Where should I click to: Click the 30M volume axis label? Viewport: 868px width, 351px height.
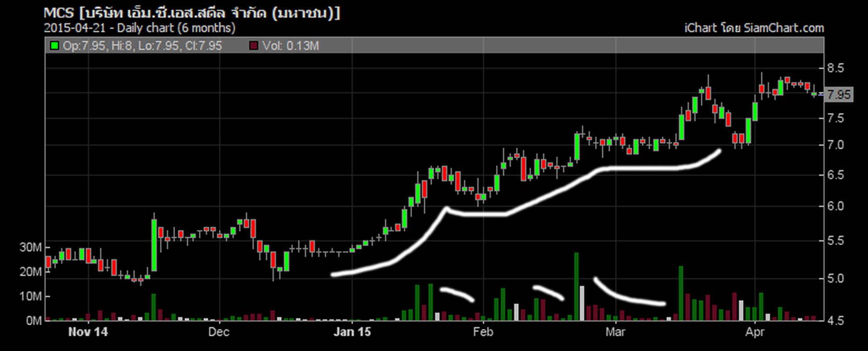30,247
